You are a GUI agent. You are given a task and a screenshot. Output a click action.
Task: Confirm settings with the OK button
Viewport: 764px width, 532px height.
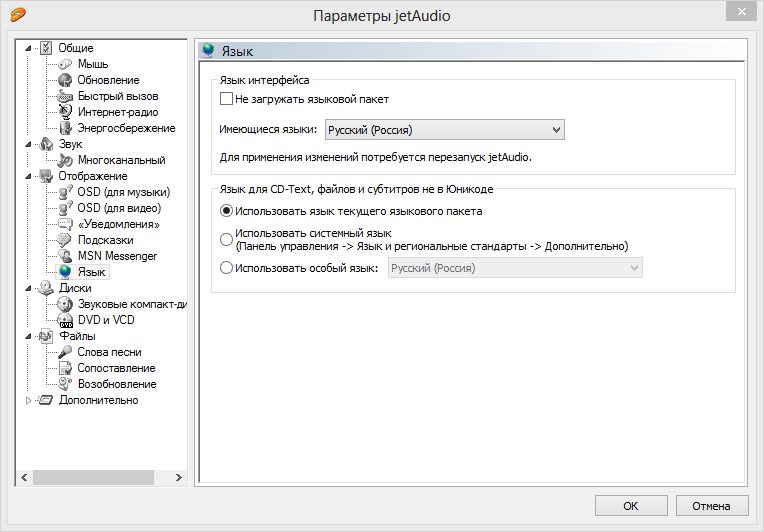pos(631,506)
